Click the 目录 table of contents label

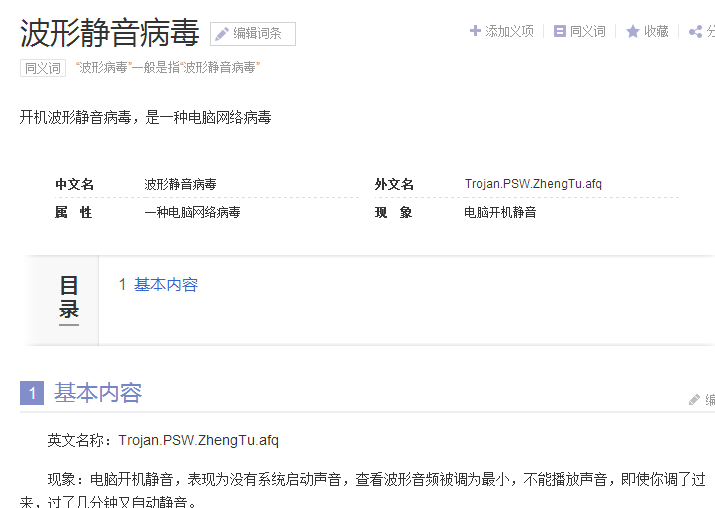[68, 298]
